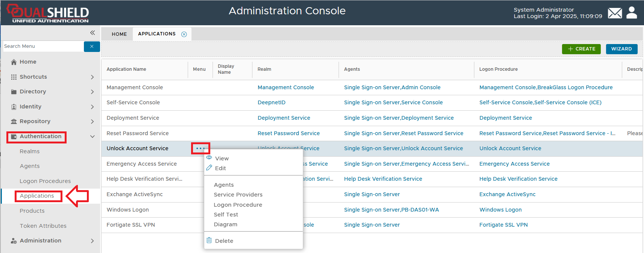Click the Repository icon in the sidebar
Image resolution: width=644 pixels, height=253 pixels.
pyautogui.click(x=14, y=121)
